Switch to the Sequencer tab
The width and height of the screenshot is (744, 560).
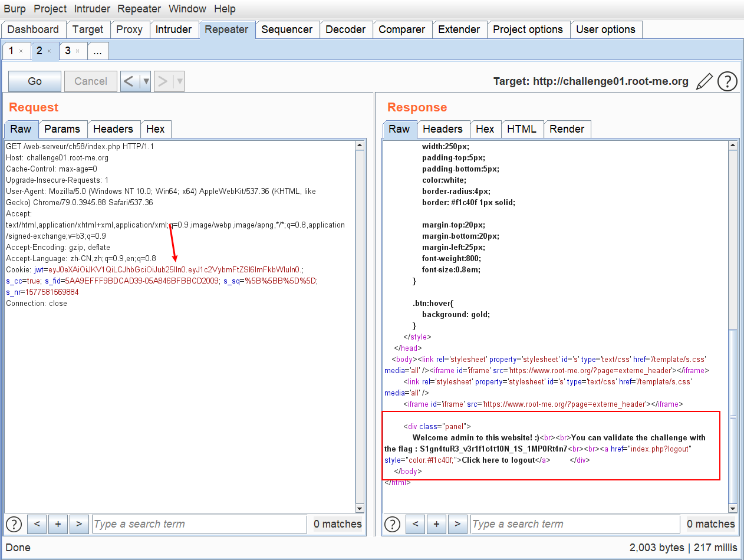coord(287,29)
